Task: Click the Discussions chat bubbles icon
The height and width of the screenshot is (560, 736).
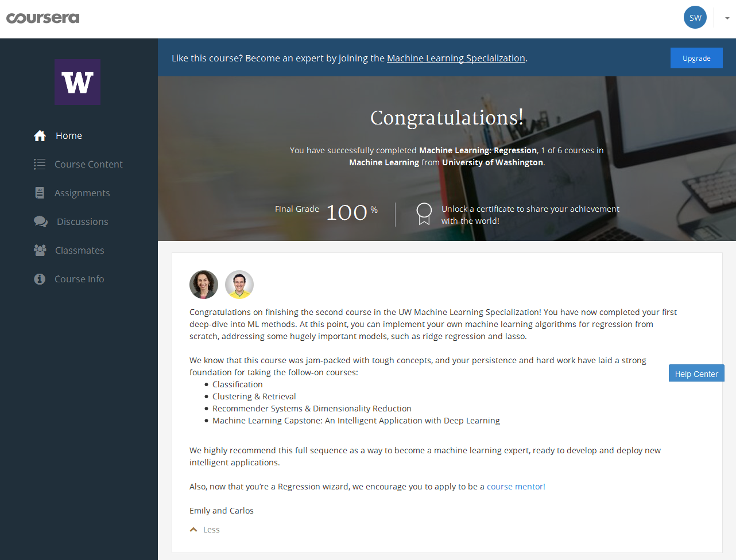Action: point(41,221)
